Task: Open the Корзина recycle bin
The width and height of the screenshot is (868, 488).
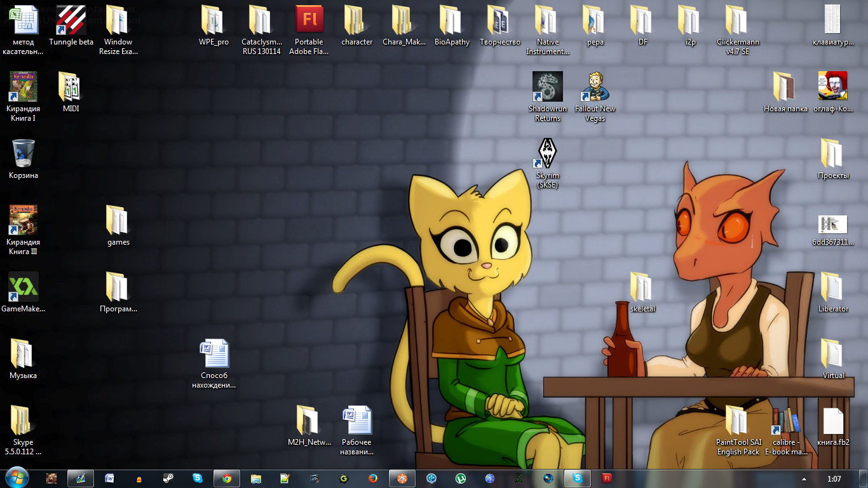Action: [x=24, y=159]
